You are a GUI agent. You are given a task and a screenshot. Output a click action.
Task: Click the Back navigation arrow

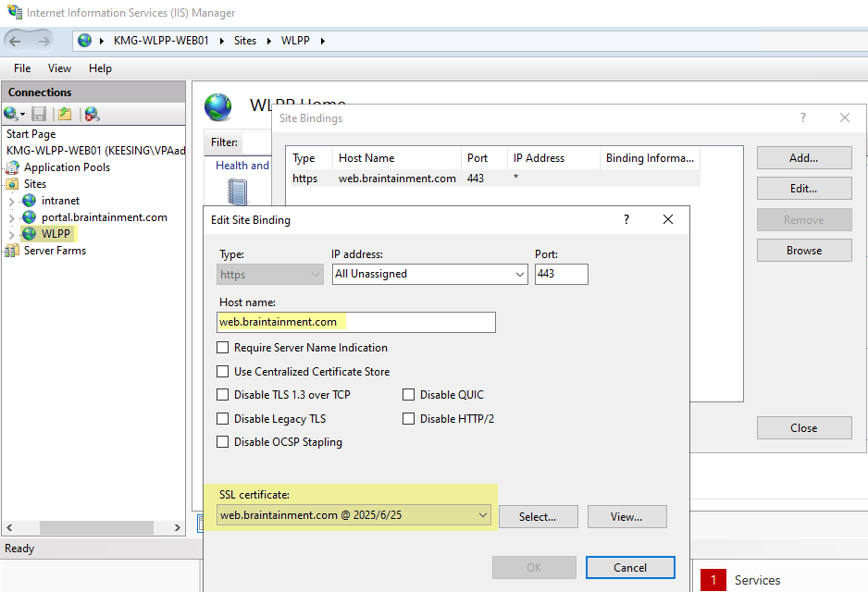click(16, 41)
